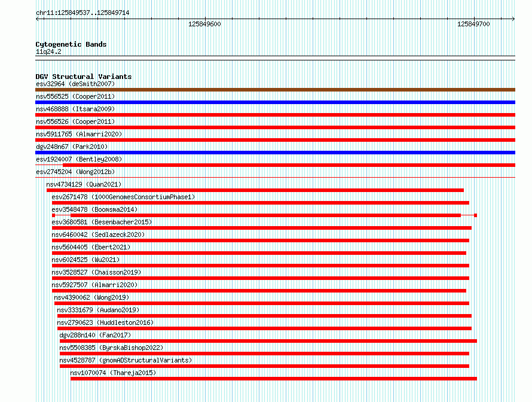The image size is (532, 402).
Task: Click the ruler's left arrow end
Action: click(x=37, y=19)
